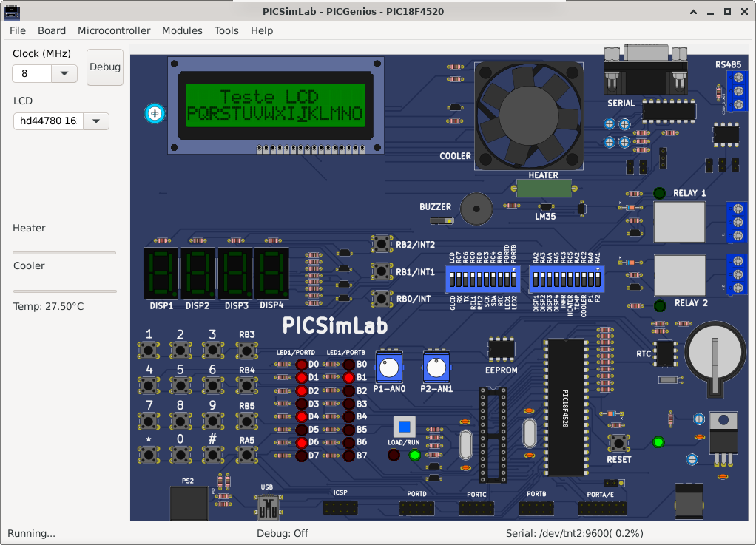Open the Clock (MHz) dropdown
Screen dimensions: 756x545
point(64,73)
